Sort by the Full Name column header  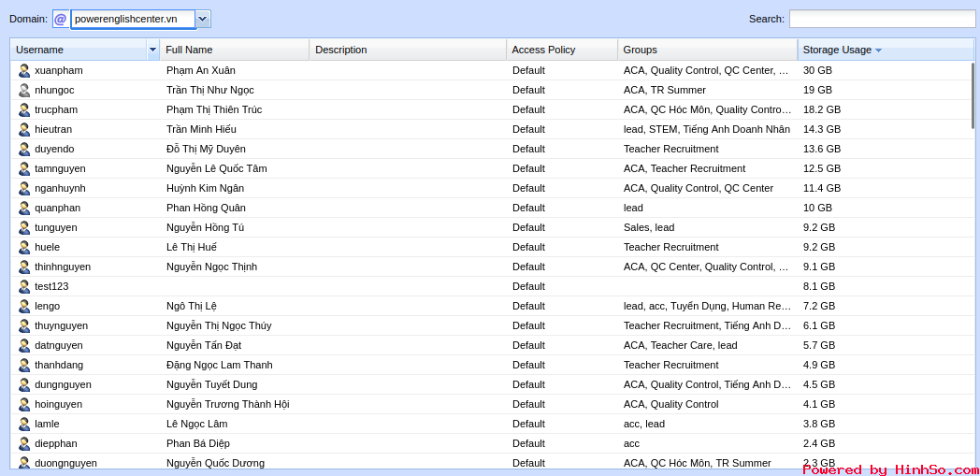coord(235,50)
